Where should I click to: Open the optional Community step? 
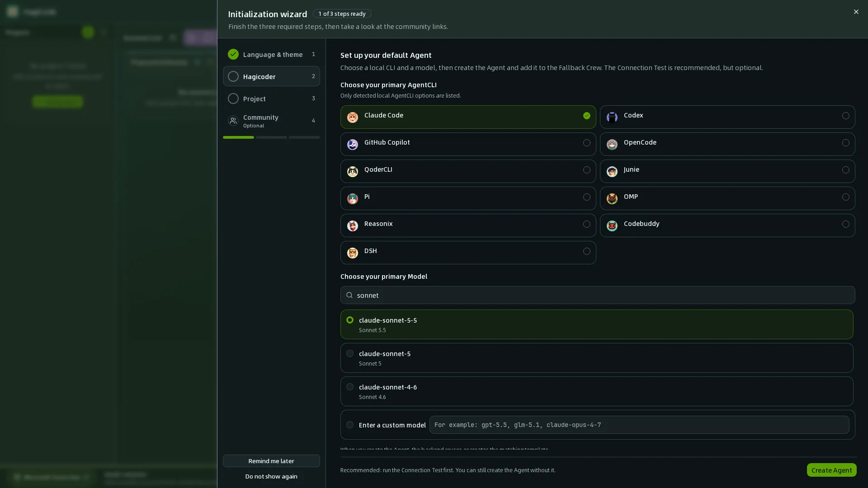coord(271,121)
